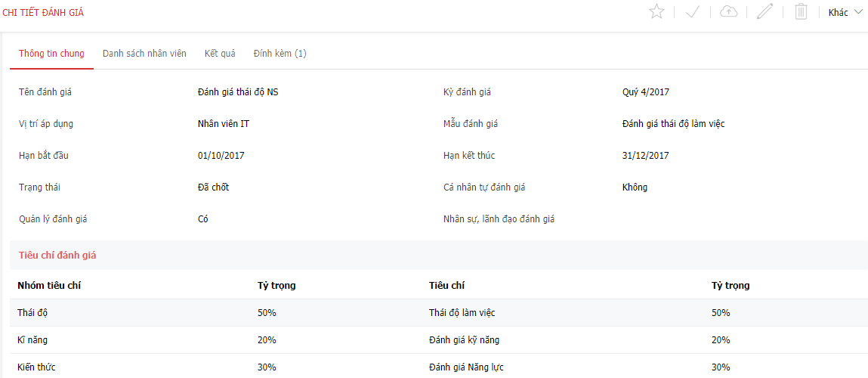
Task: Click the Tiêu chí column header
Action: (x=446, y=286)
